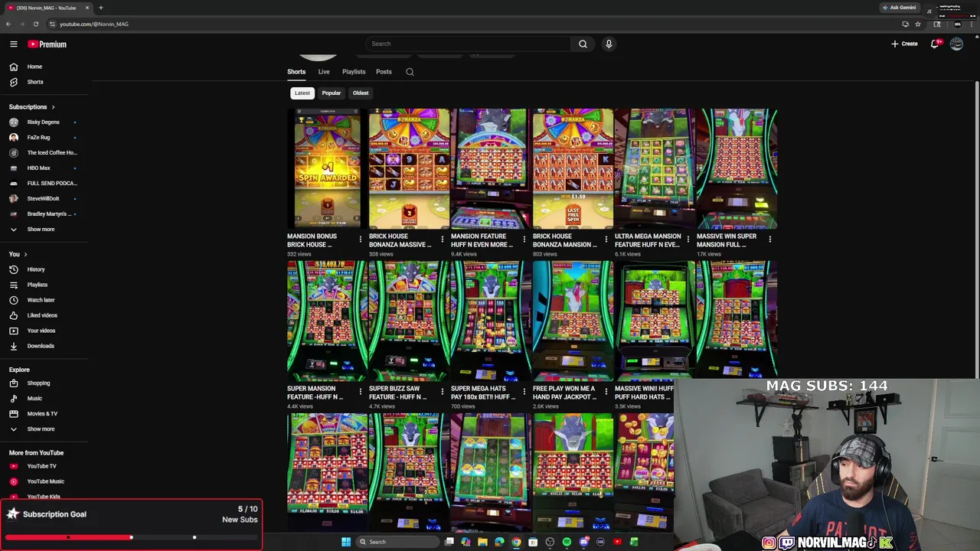Open the notifications bell

click(x=935, y=44)
